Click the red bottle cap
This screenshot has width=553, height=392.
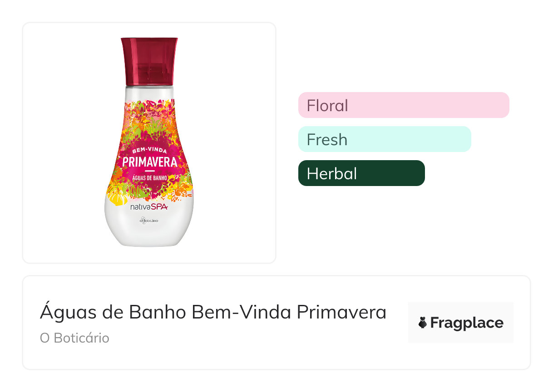[149, 61]
